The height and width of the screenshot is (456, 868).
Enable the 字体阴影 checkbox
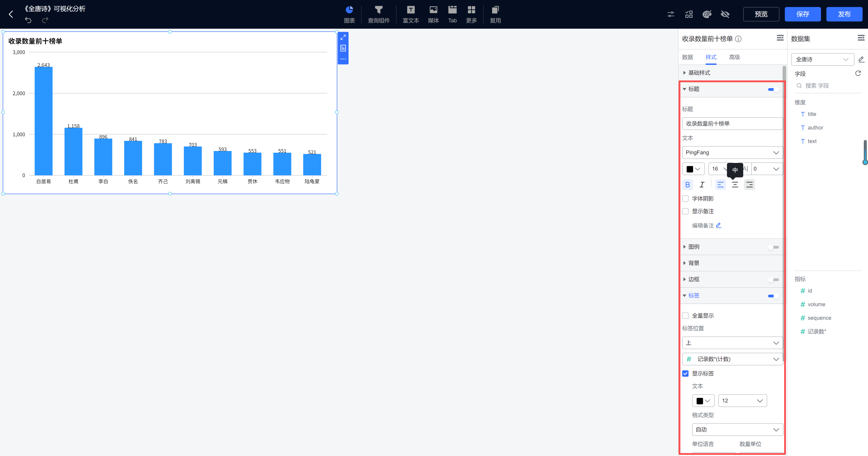click(x=685, y=199)
